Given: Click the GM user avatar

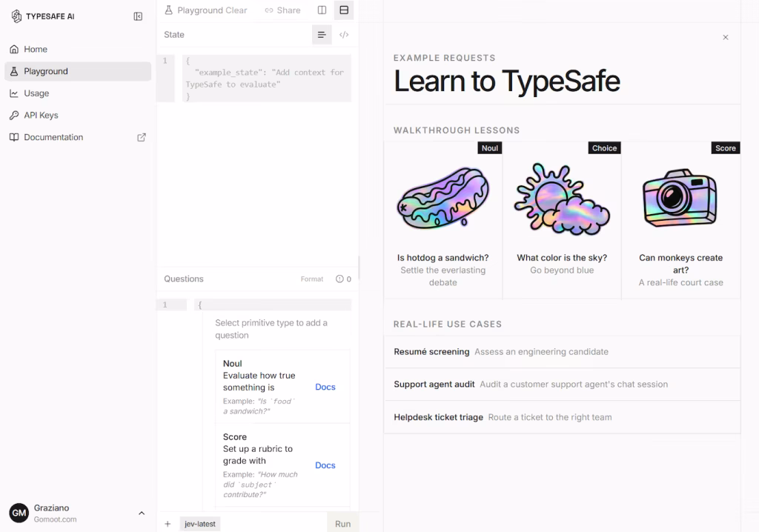Looking at the screenshot, I should pyautogui.click(x=19, y=513).
